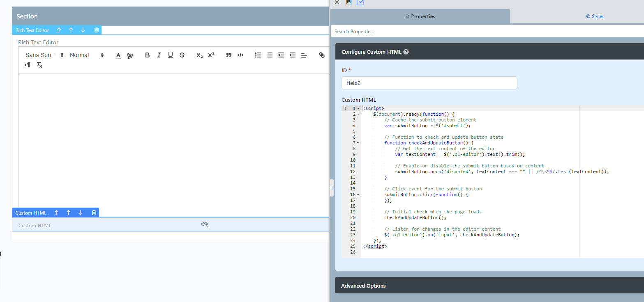This screenshot has height=302, width=644.
Task: Edit the ID field containing field2
Action: pos(429,83)
